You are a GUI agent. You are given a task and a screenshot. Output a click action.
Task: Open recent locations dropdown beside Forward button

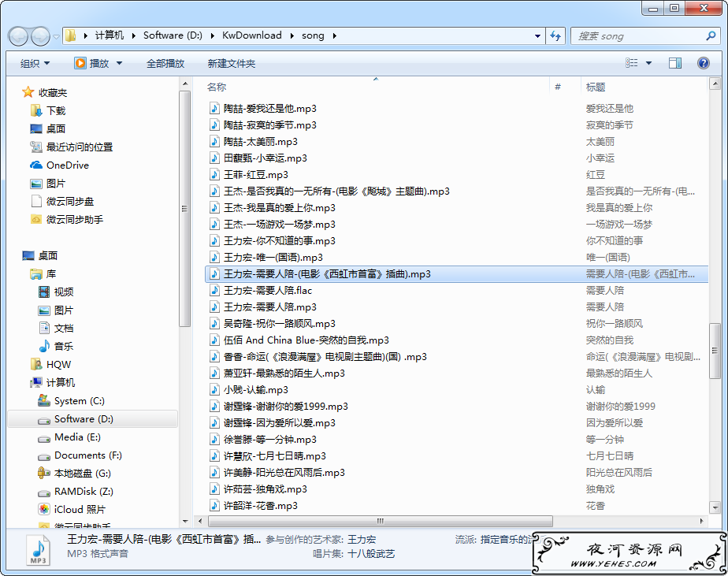tap(56, 36)
